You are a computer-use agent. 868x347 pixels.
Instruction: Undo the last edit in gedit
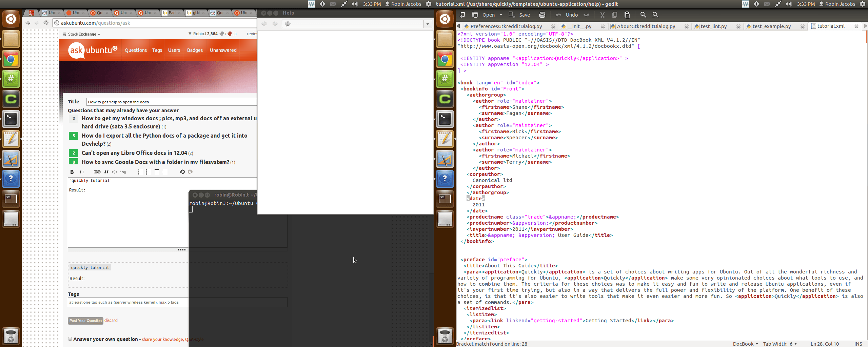(x=567, y=15)
